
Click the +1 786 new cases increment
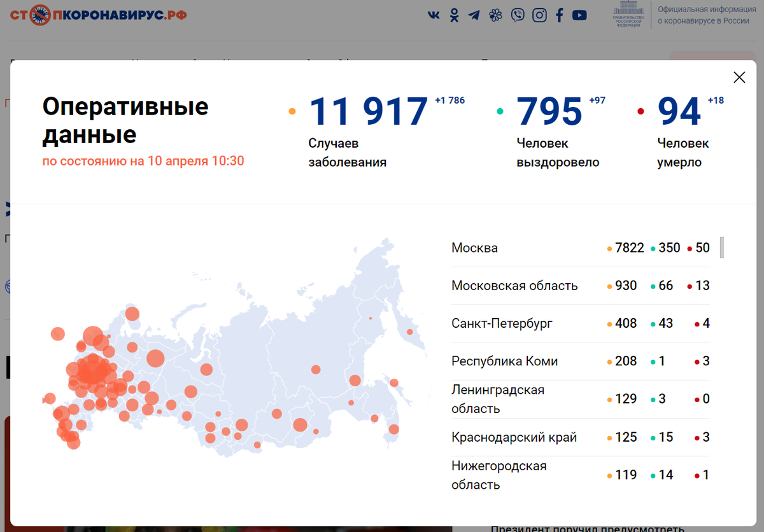[x=449, y=101]
